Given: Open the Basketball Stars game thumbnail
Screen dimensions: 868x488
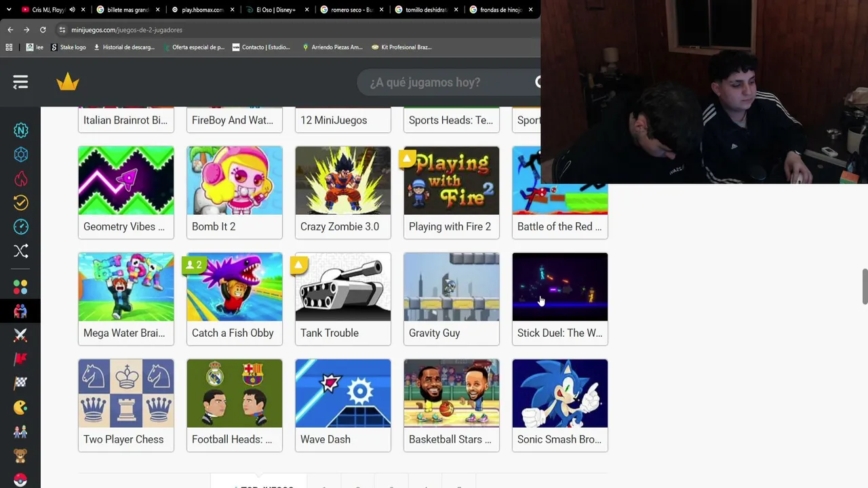Looking at the screenshot, I should coord(452,393).
